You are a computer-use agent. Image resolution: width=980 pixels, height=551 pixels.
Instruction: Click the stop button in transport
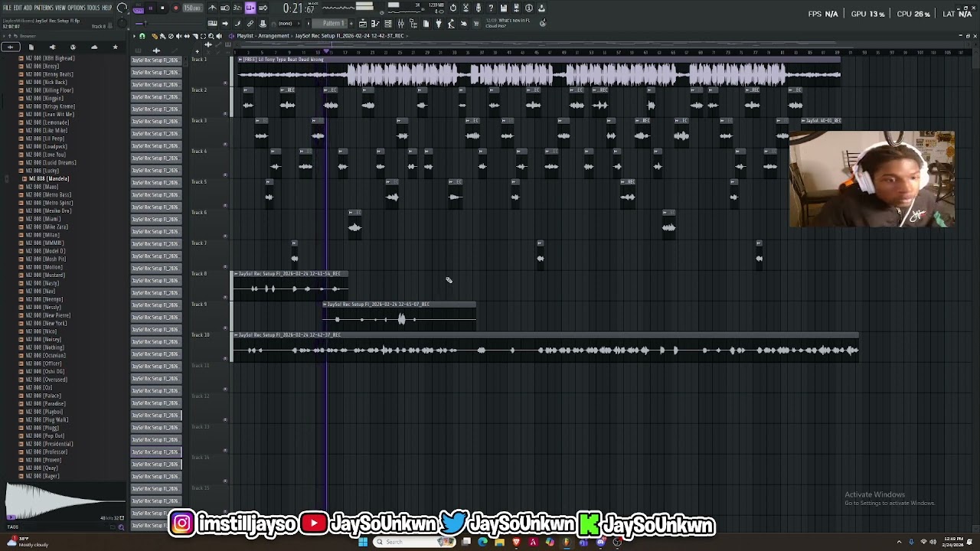(162, 8)
